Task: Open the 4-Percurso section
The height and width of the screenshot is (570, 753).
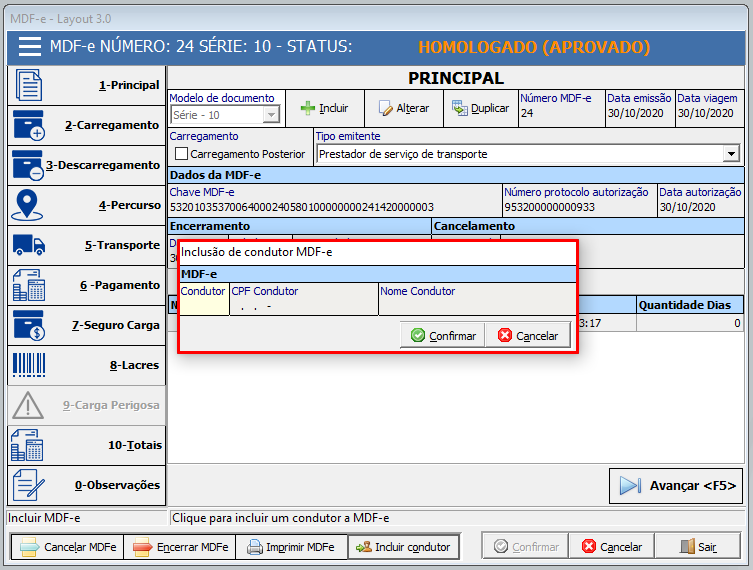Action: (86, 205)
